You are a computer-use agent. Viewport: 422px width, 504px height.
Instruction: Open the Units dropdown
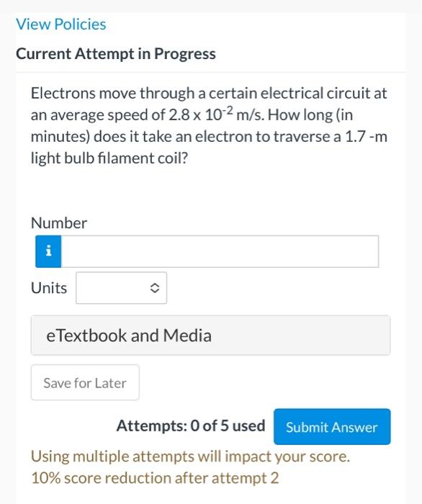(x=121, y=288)
